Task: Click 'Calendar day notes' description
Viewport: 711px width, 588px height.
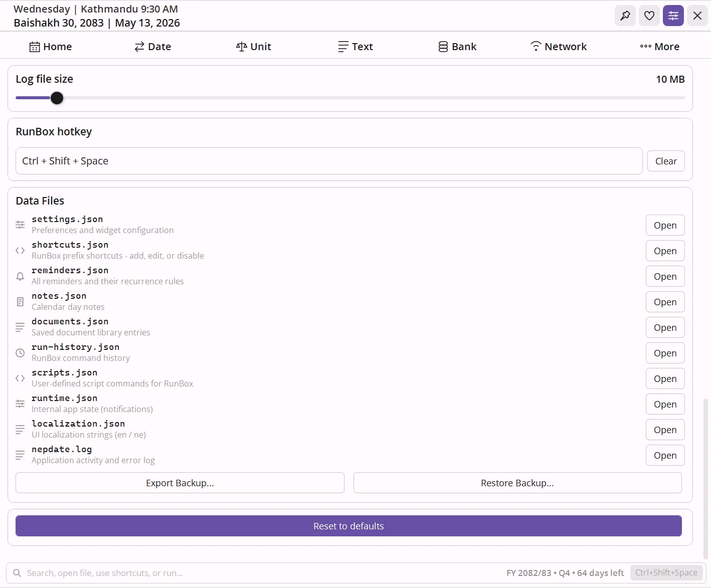Action: tap(68, 307)
